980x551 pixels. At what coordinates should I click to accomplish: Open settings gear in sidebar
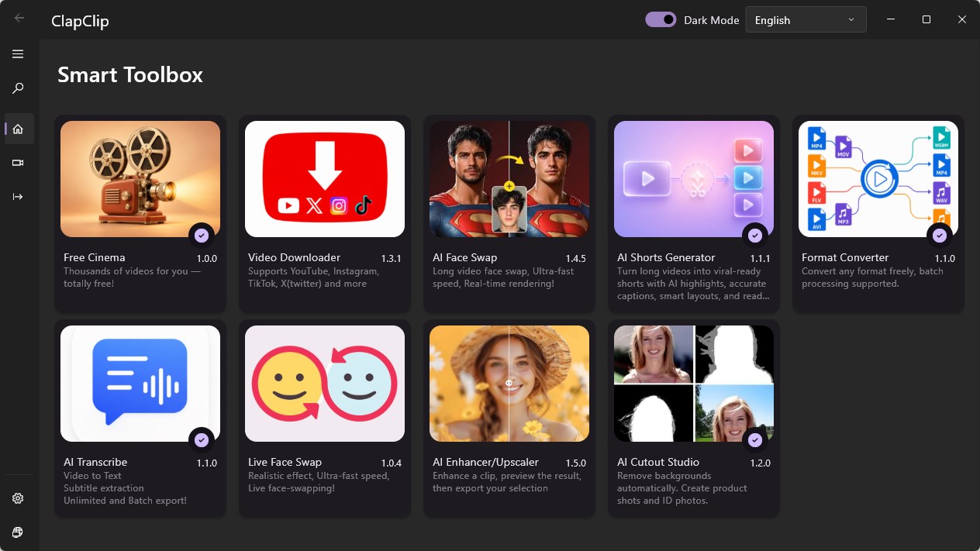tap(18, 498)
